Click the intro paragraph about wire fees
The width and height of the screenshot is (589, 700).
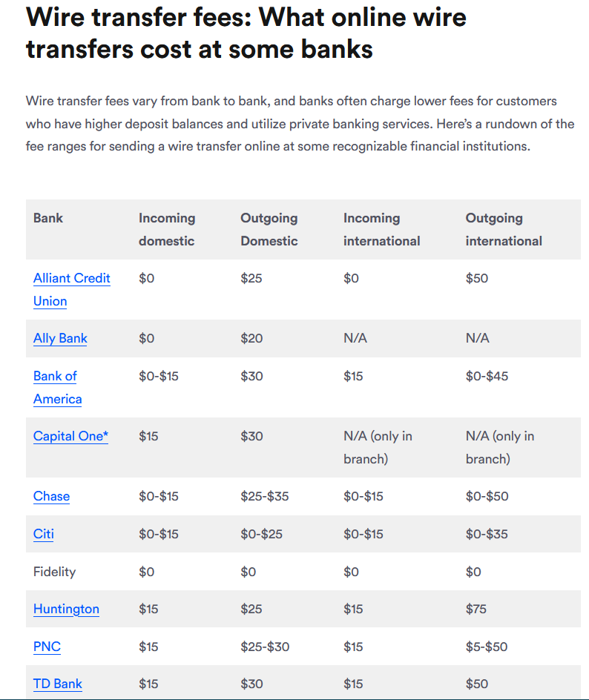pyautogui.click(x=300, y=123)
